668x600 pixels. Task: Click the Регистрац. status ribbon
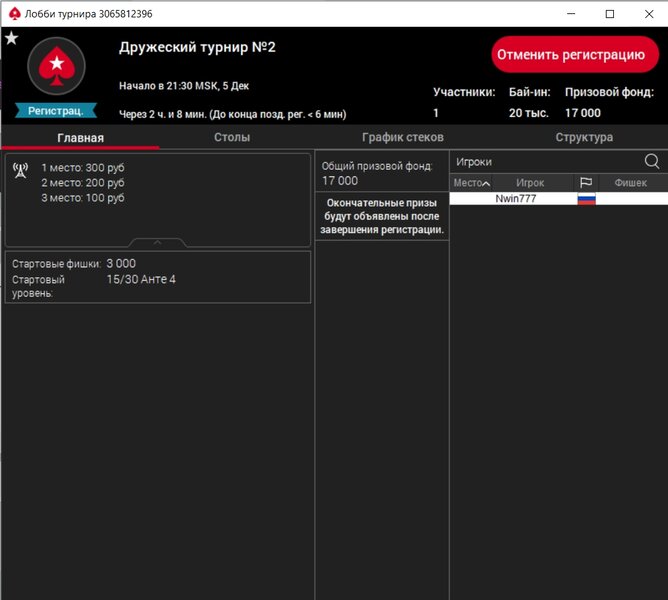click(56, 111)
